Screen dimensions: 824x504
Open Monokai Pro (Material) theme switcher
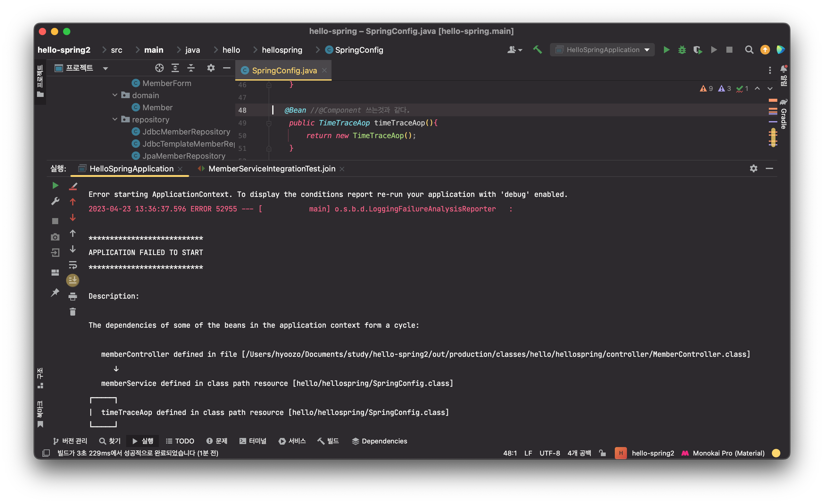point(723,453)
